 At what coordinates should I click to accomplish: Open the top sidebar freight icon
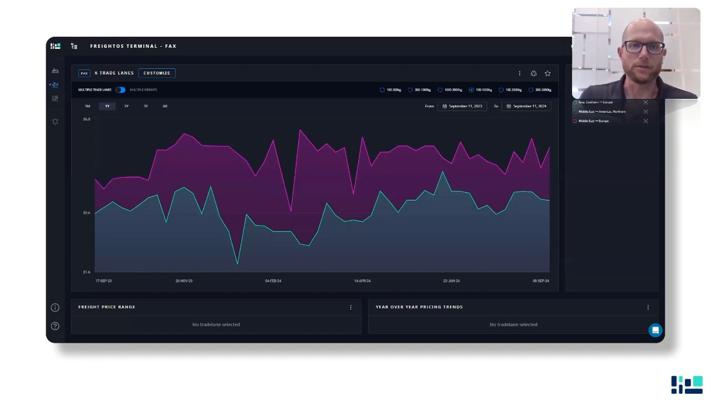click(55, 71)
